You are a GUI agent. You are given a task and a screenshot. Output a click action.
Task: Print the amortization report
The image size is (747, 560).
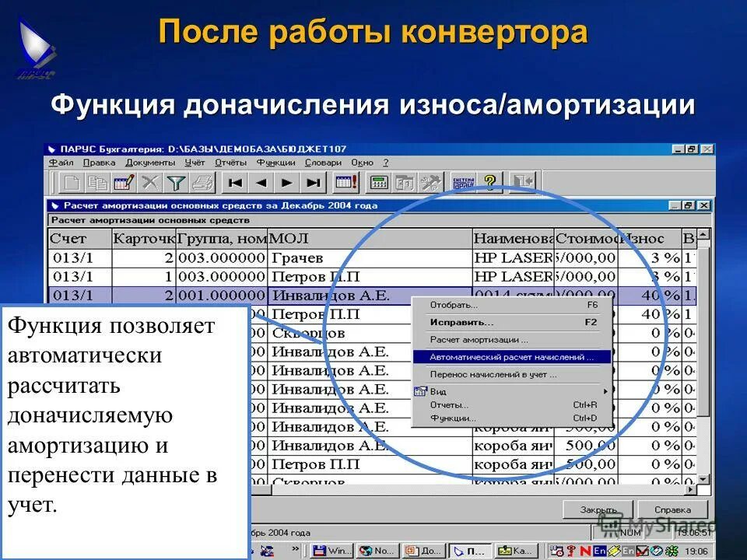pyautogui.click(x=202, y=183)
